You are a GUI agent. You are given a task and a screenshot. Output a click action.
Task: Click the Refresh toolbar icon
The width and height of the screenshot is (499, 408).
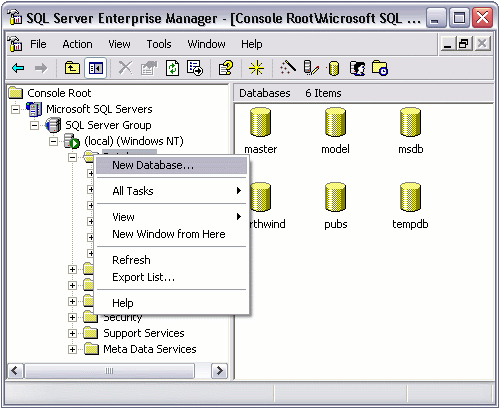(x=172, y=68)
